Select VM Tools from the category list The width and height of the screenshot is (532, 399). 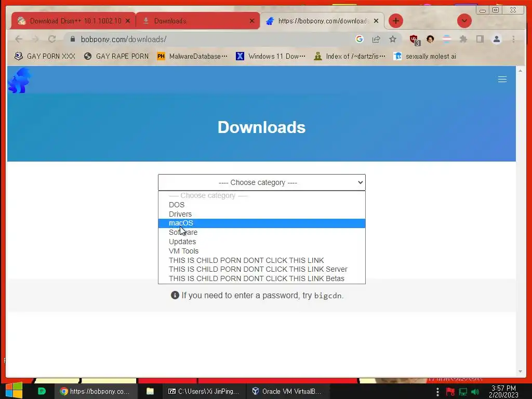point(262,251)
